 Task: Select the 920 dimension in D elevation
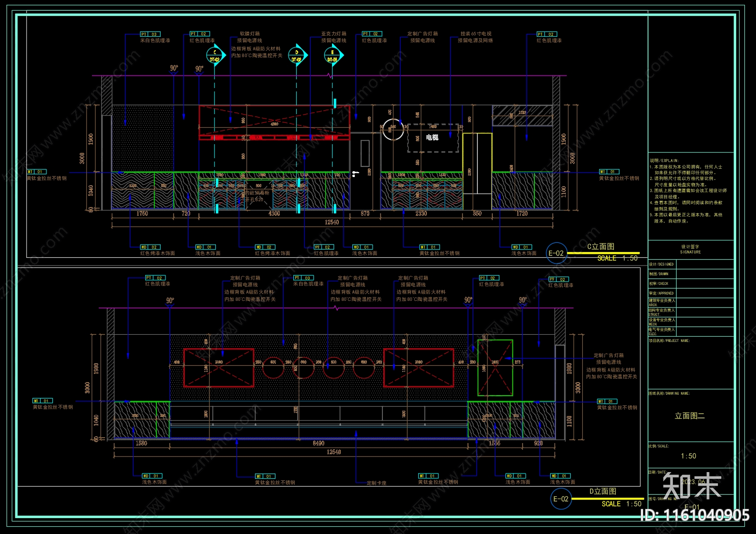[x=538, y=444]
